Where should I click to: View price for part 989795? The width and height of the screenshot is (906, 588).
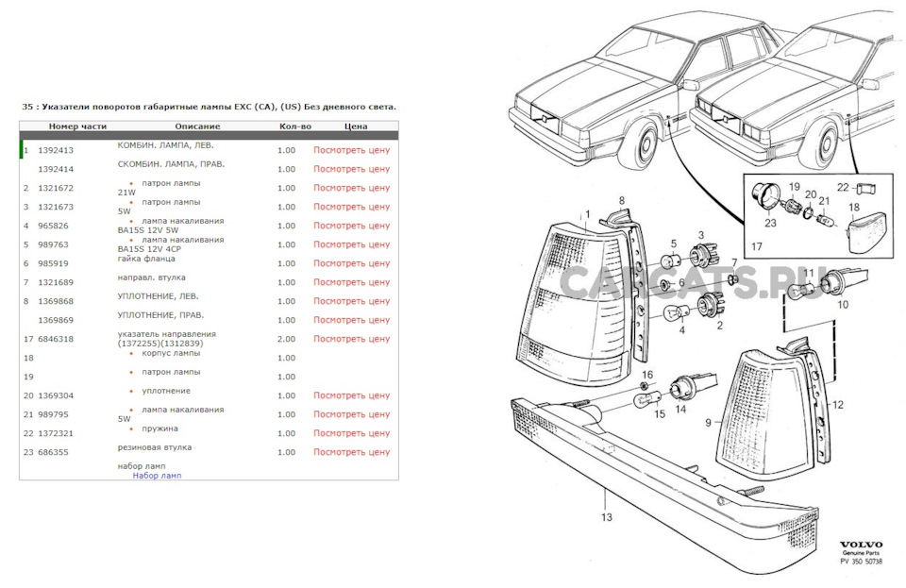[351, 414]
